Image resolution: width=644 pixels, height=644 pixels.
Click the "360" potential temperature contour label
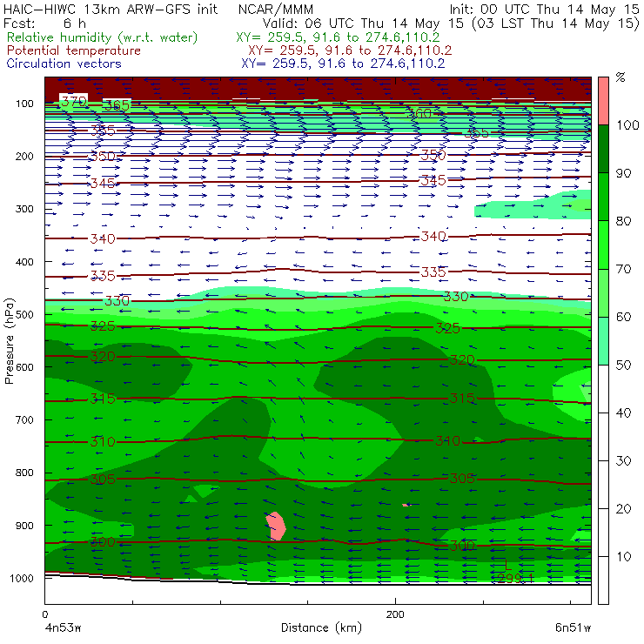[x=419, y=113]
